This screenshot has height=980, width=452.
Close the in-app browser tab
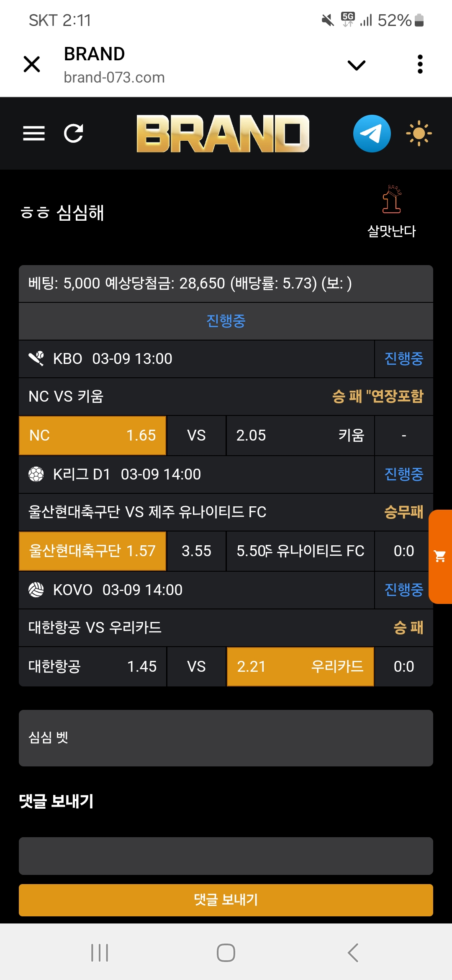click(32, 64)
